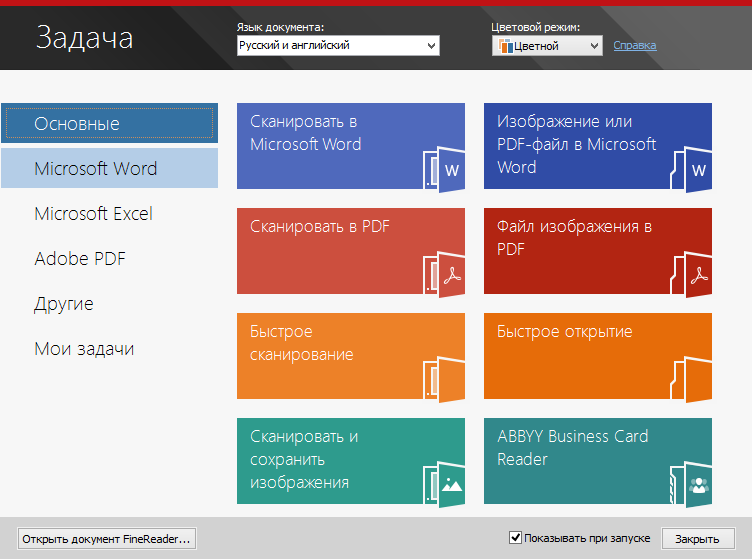Uncheck Показывать при запуске checkbox
This screenshot has height=559, width=752.
pos(515,537)
